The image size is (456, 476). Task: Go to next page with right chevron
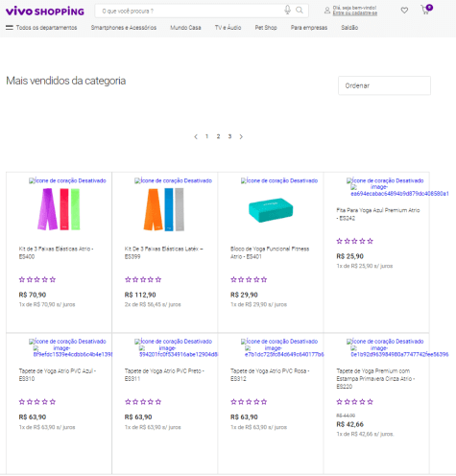click(241, 136)
